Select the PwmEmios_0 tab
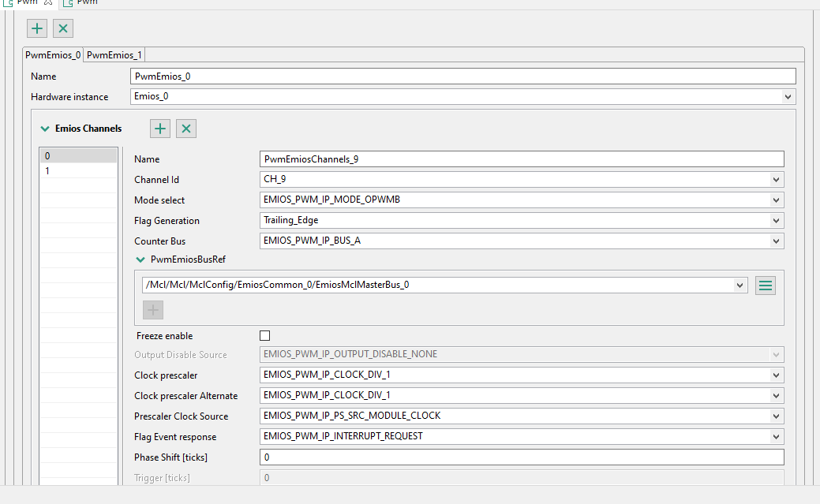The width and height of the screenshot is (820, 504). [x=53, y=54]
